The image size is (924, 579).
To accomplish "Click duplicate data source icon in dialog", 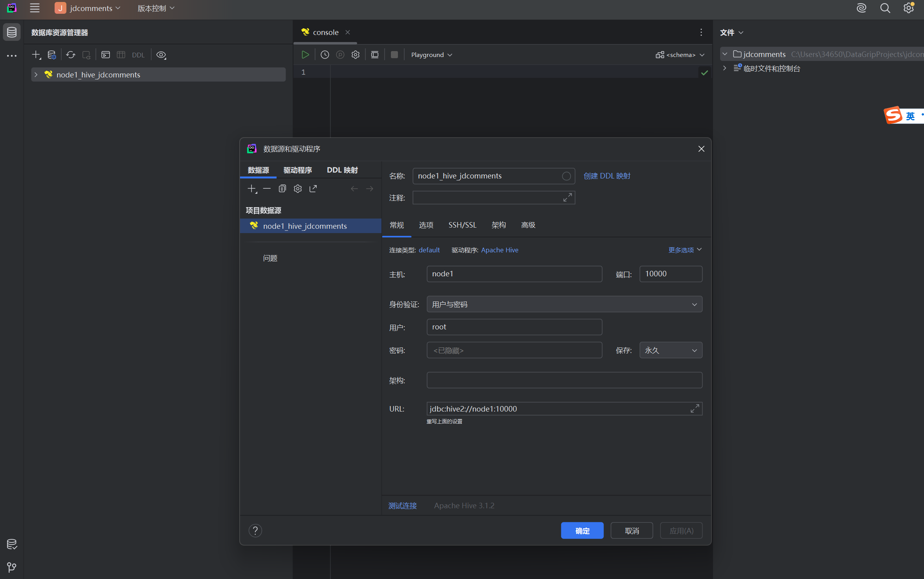I will click(x=282, y=189).
